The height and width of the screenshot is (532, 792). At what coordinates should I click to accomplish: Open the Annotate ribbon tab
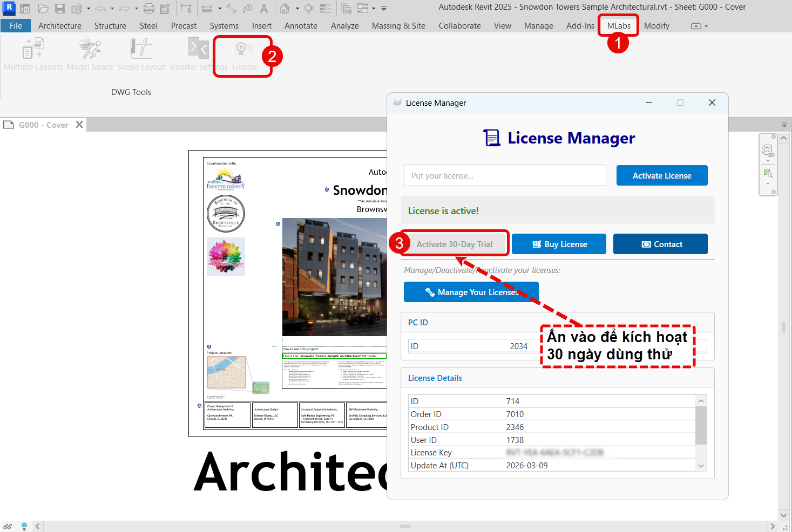tap(301, 25)
